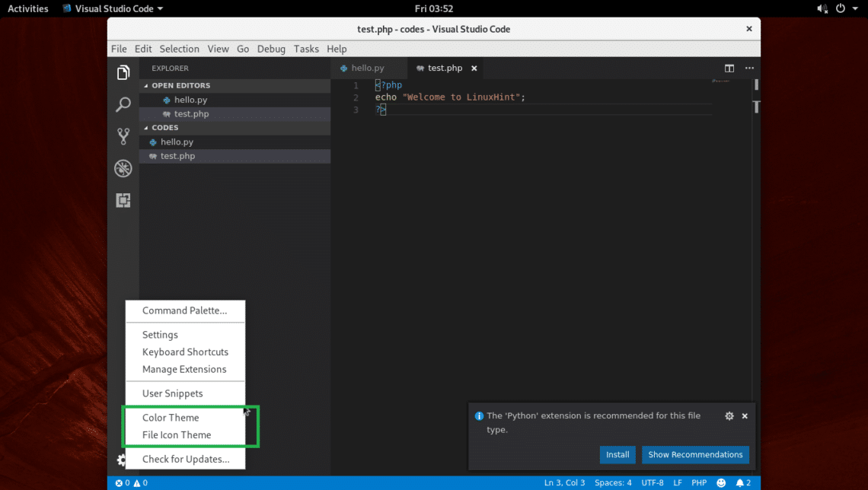868x490 pixels.
Task: Open the Visual Studio Code app menu
Action: [x=113, y=9]
